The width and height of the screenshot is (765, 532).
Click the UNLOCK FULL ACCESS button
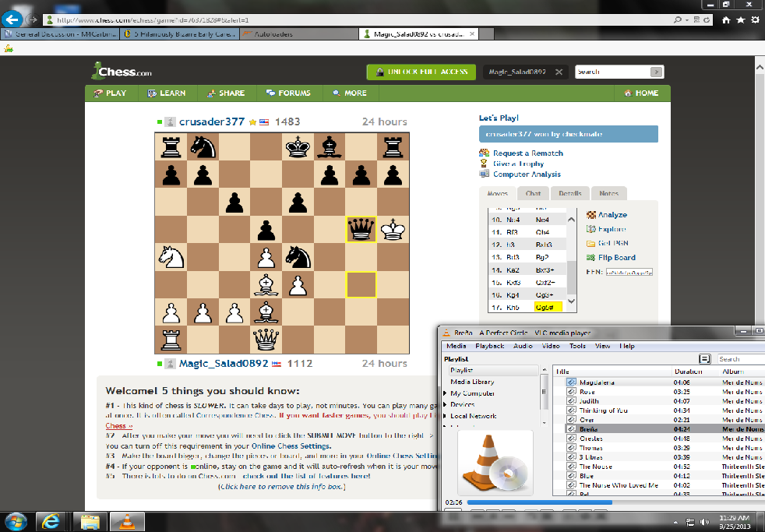click(421, 72)
